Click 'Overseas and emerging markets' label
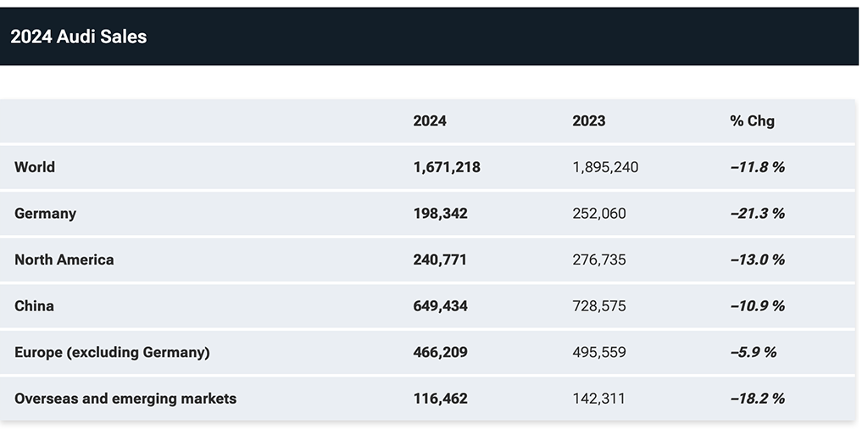Image resolution: width=868 pixels, height=430 pixels. [x=125, y=399]
